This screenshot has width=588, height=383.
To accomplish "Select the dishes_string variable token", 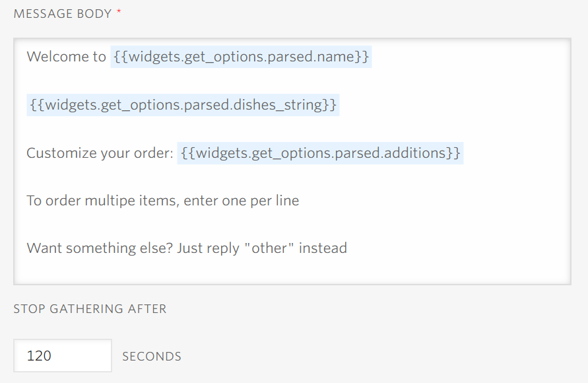I will (x=183, y=105).
